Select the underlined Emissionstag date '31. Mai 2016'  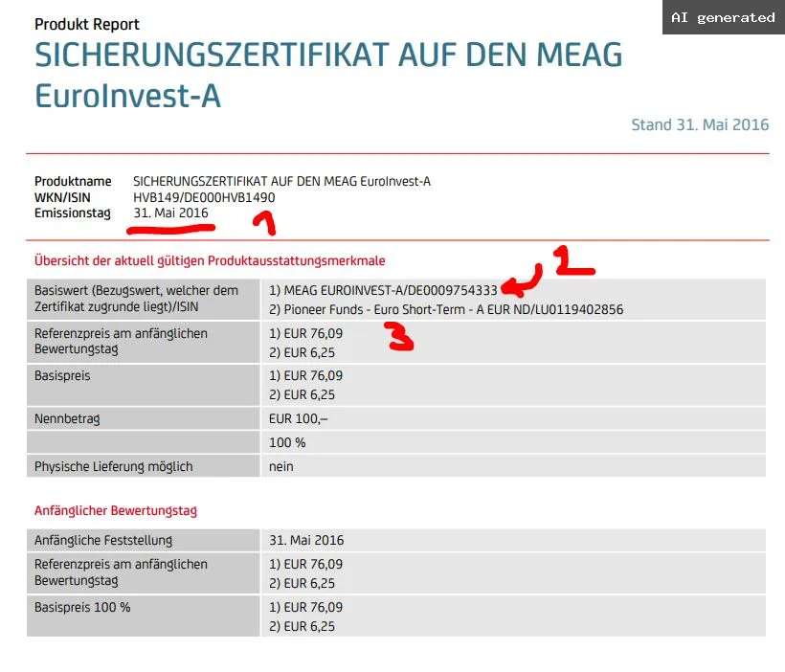point(170,213)
